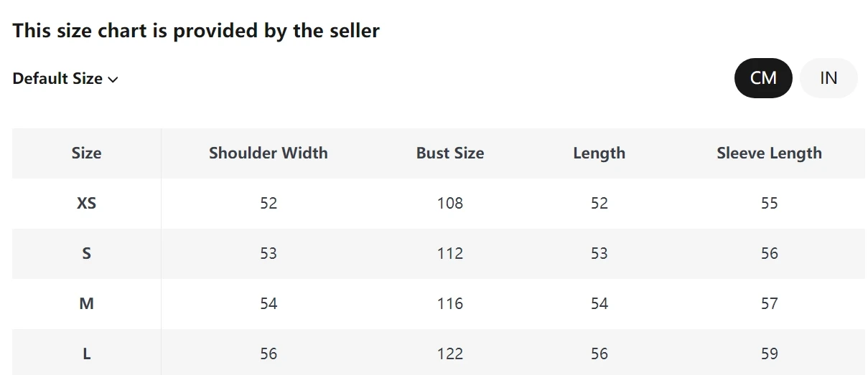Open the Default Size dropdown
The height and width of the screenshot is (375, 868).
65,79
